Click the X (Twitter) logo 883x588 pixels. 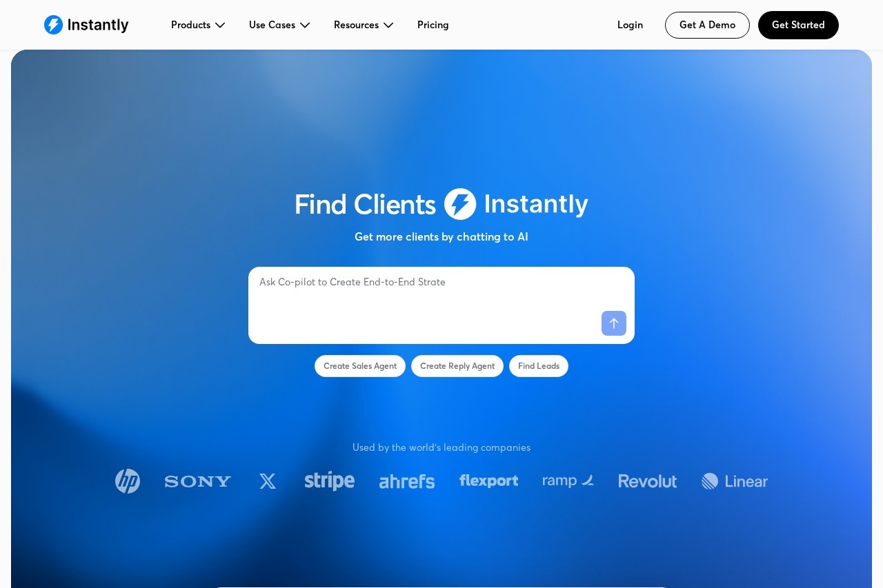[x=268, y=481]
